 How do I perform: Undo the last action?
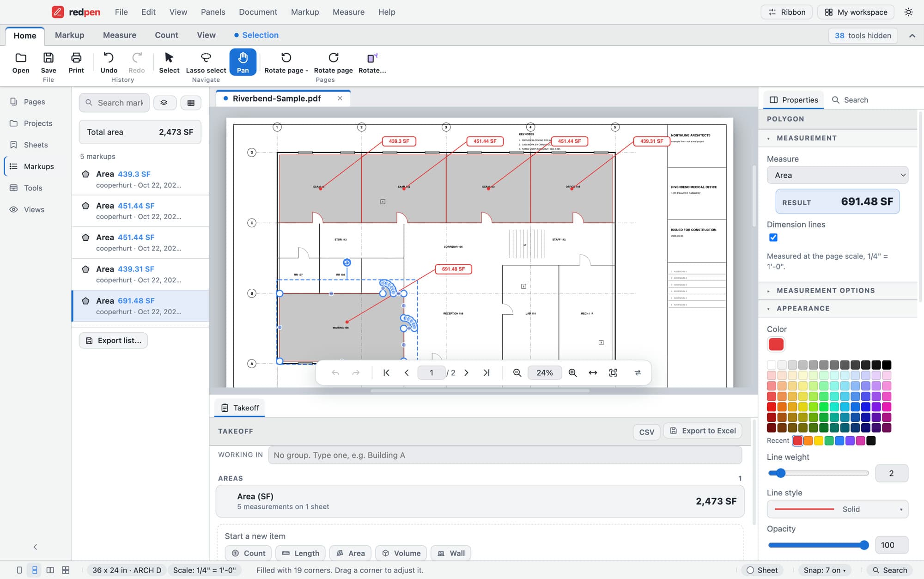(x=109, y=63)
